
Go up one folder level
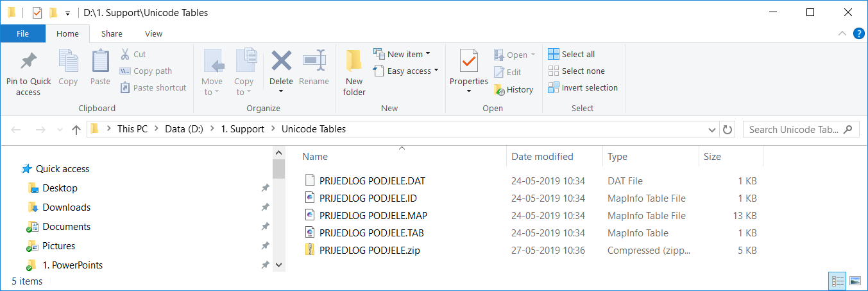pyautogui.click(x=76, y=130)
